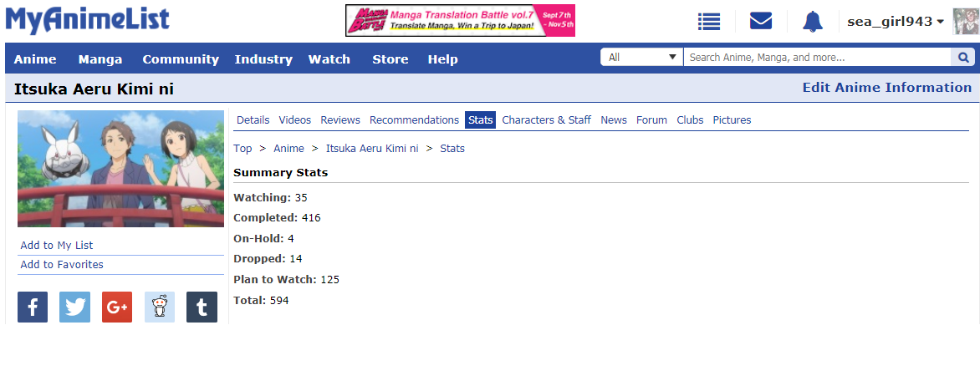Switch to the Recommendations tab
Image resolution: width=980 pixels, height=381 pixels.
[x=415, y=120]
